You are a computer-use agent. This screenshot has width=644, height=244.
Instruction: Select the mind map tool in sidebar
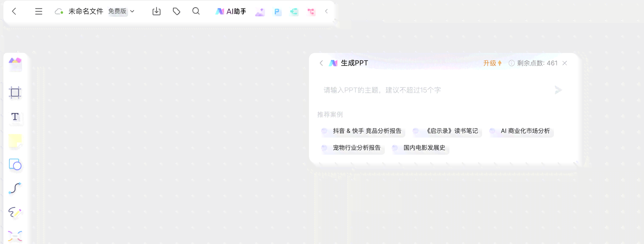tap(15, 236)
